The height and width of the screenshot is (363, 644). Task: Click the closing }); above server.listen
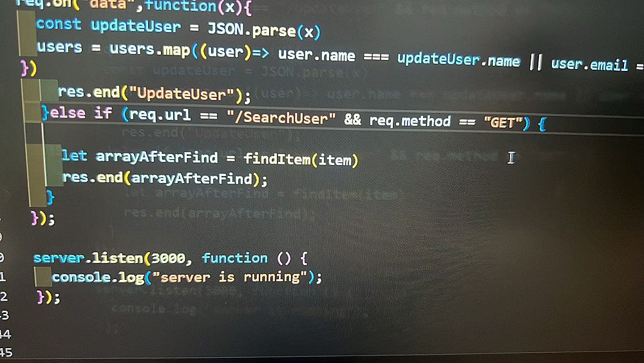(43, 219)
